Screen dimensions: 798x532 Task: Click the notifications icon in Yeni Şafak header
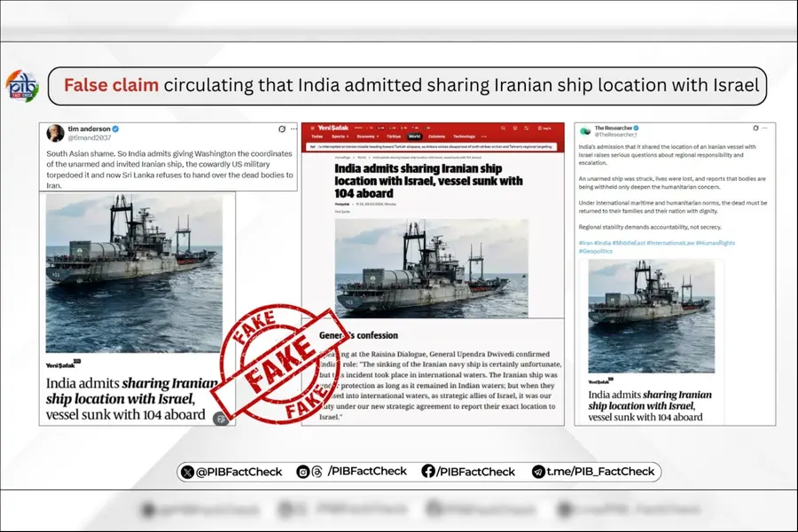(x=515, y=129)
